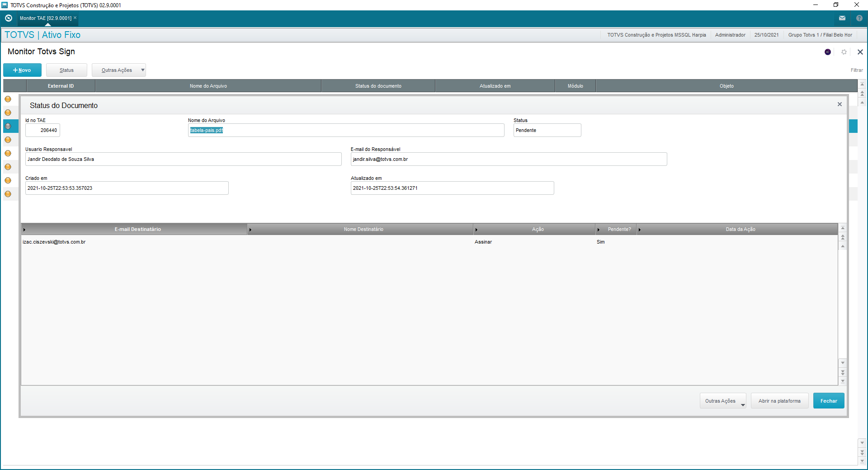Click TOTVS Construção e Projetos MSSQL Harpia label
Viewport: 868px width, 470px height.
pos(656,35)
